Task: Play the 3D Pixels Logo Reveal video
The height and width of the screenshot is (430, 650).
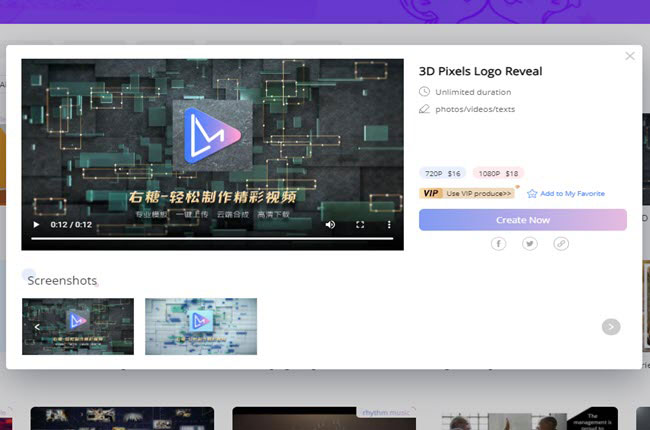Action: click(x=37, y=225)
